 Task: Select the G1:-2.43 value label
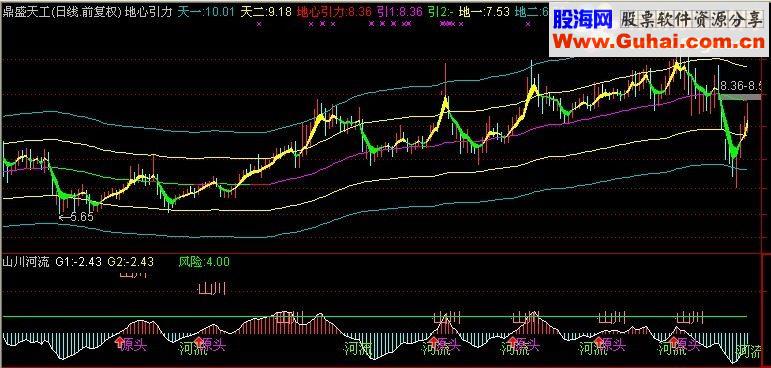tap(79, 262)
